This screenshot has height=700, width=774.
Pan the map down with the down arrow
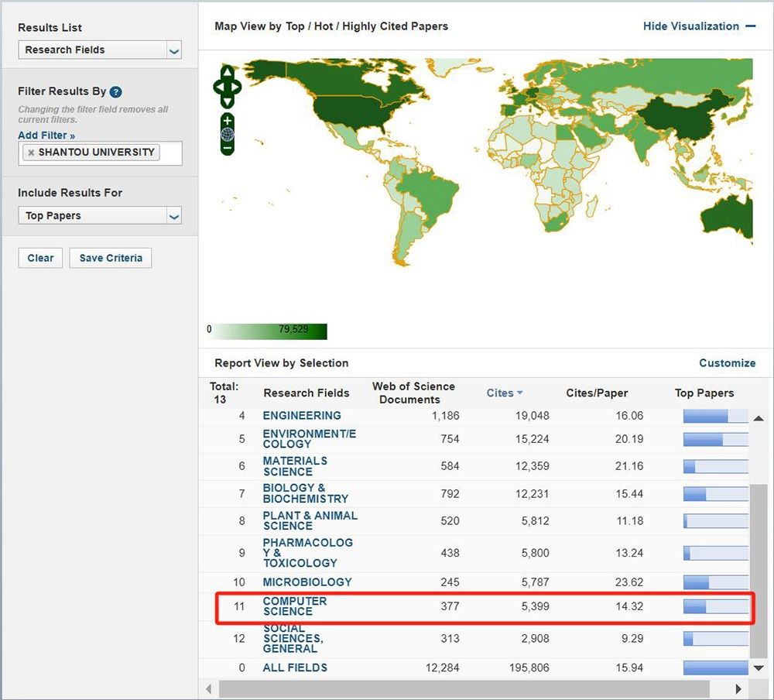point(227,101)
